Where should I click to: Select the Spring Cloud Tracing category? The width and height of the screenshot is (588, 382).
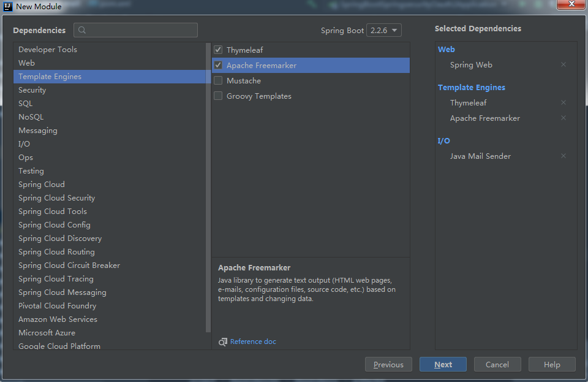pos(110,279)
